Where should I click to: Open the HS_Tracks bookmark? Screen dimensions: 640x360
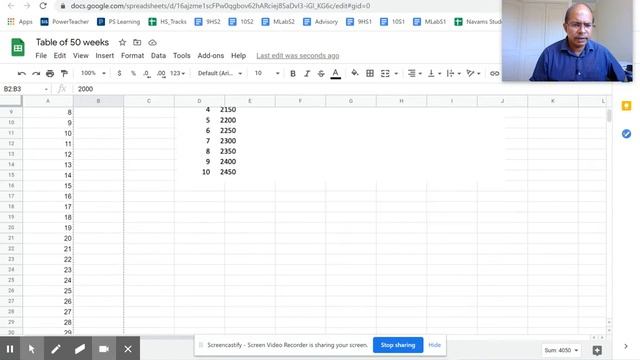(167, 22)
